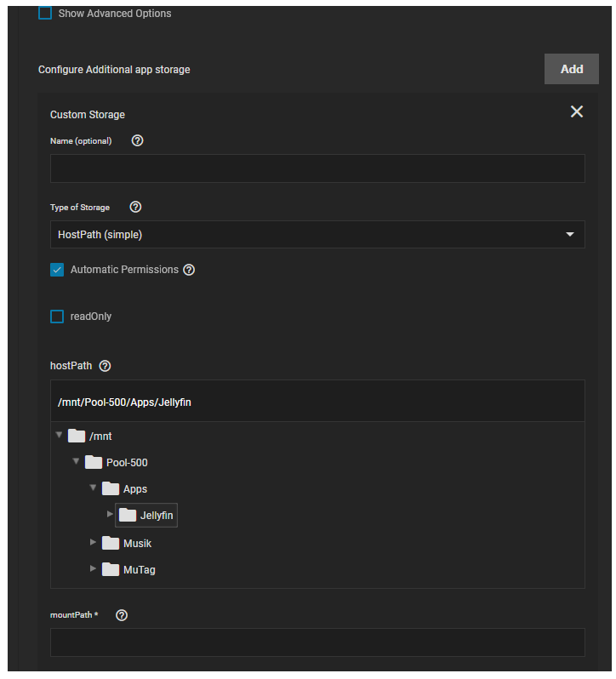This screenshot has height=679, width=616.
Task: Open the Type of Storage dropdown
Action: pos(317,235)
